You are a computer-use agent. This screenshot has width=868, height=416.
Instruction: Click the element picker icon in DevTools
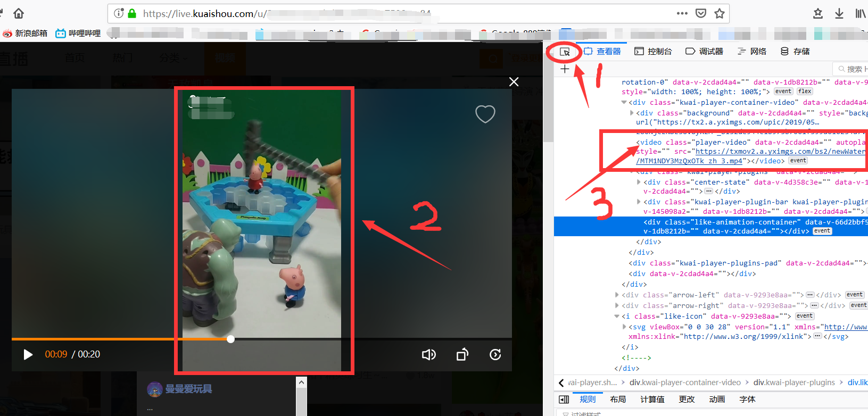[x=565, y=52]
